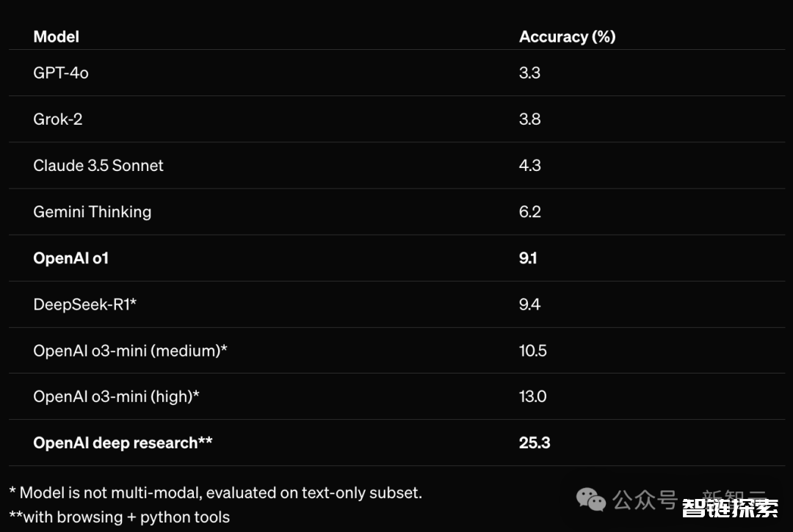Select the Model column header

[56, 37]
